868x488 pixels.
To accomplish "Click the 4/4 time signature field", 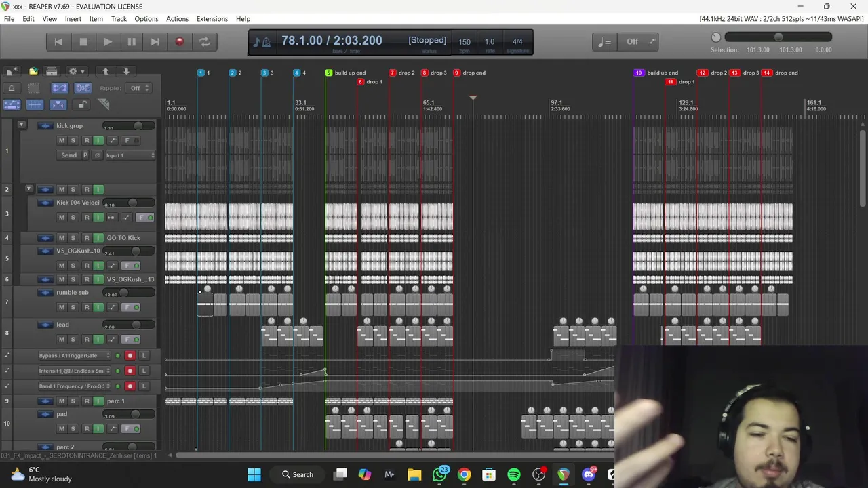I will [517, 42].
